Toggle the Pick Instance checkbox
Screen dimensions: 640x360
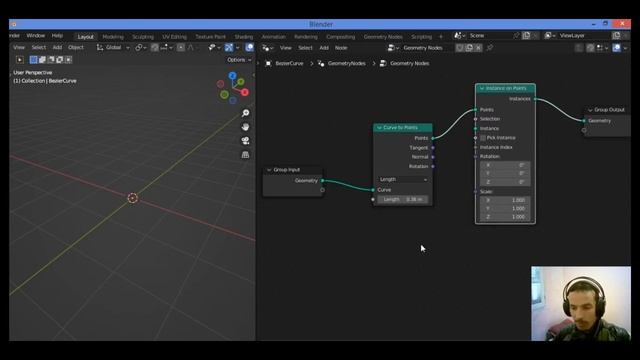pos(483,138)
